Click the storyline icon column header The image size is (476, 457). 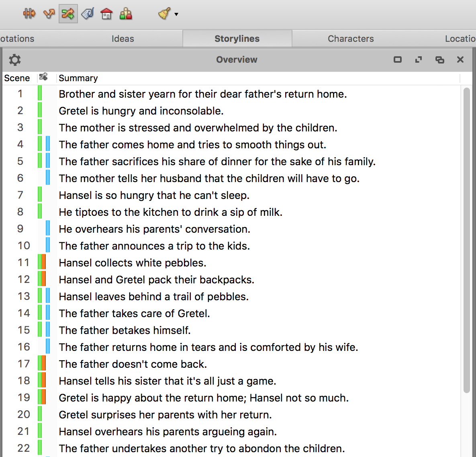tap(43, 77)
